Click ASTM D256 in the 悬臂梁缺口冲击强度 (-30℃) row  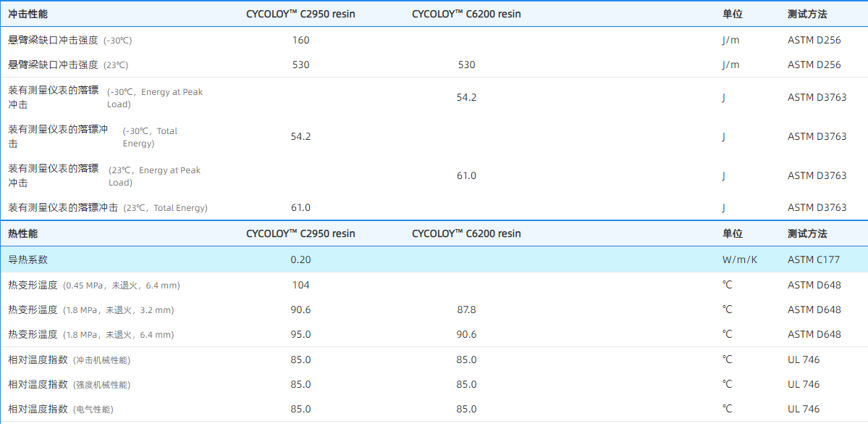(x=814, y=41)
